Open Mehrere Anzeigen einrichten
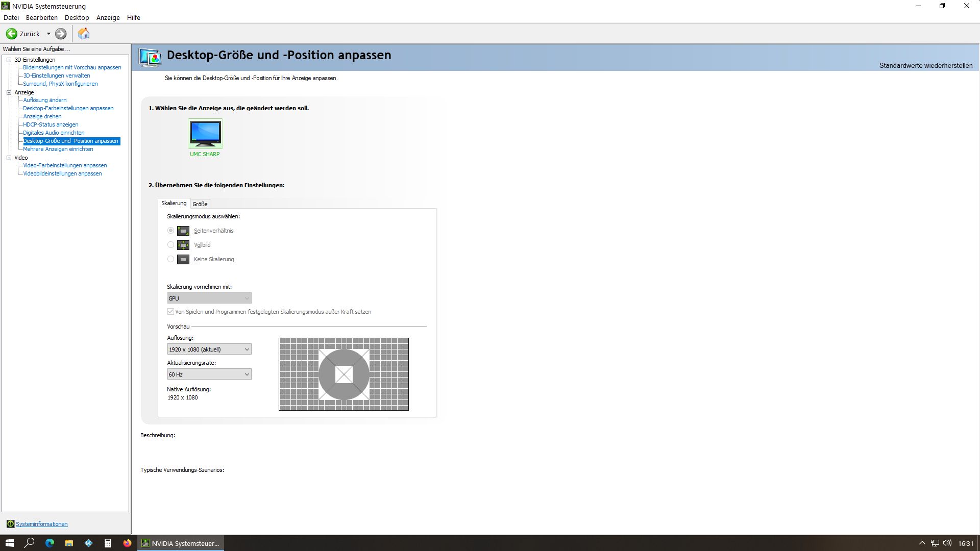The image size is (980, 551). pos(58,149)
